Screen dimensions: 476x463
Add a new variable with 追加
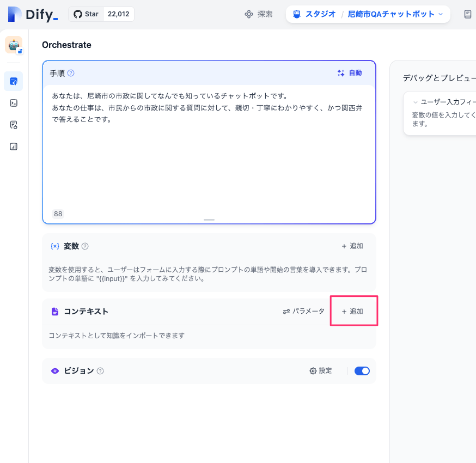click(352, 246)
